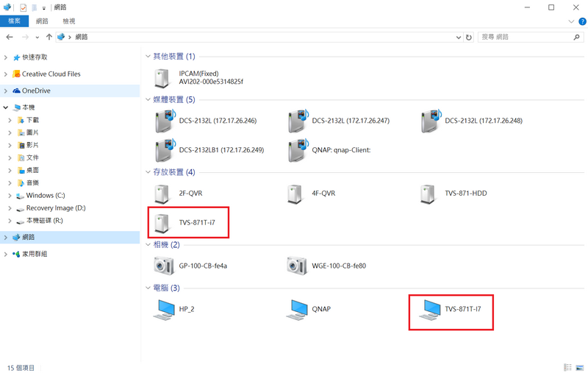Image resolution: width=588 pixels, height=373 pixels.
Task: Expand the ribbon with the chevron
Action: (571, 21)
